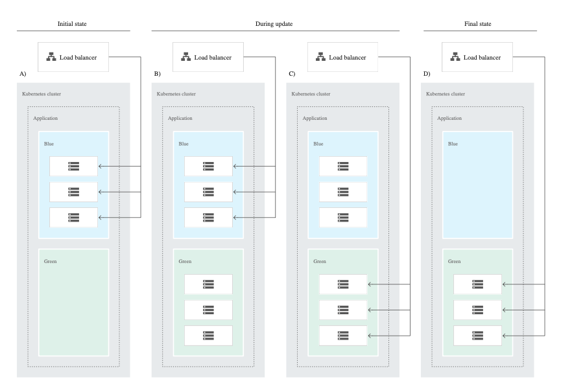The width and height of the screenshot is (572, 392).
Task: Click the 'Application' label in diagram C
Action: (x=315, y=118)
